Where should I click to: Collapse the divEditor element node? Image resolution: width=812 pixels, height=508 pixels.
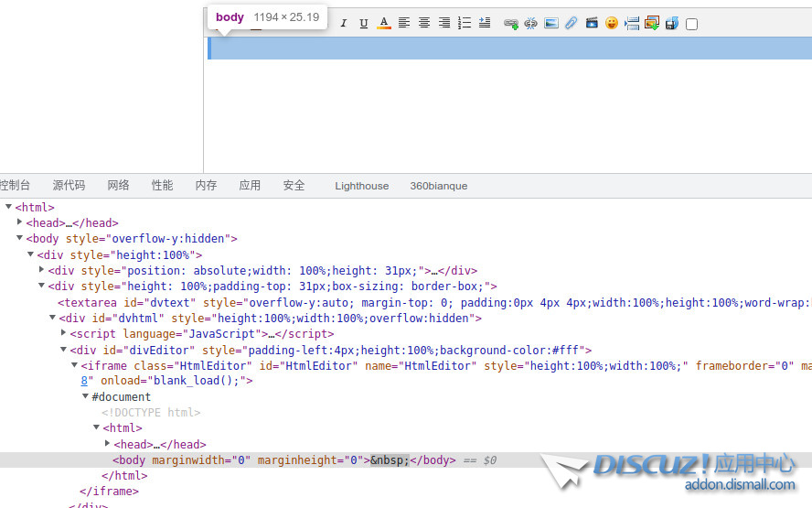pyautogui.click(x=63, y=350)
